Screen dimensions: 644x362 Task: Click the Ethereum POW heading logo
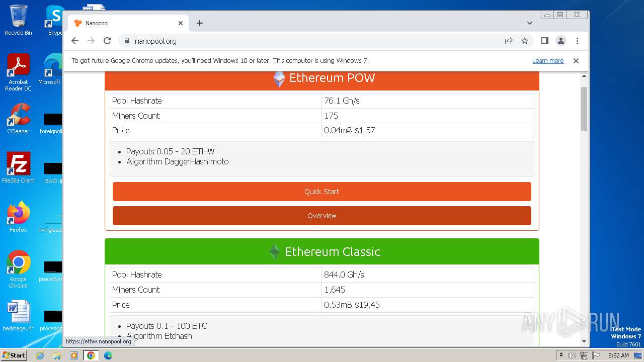[279, 79]
